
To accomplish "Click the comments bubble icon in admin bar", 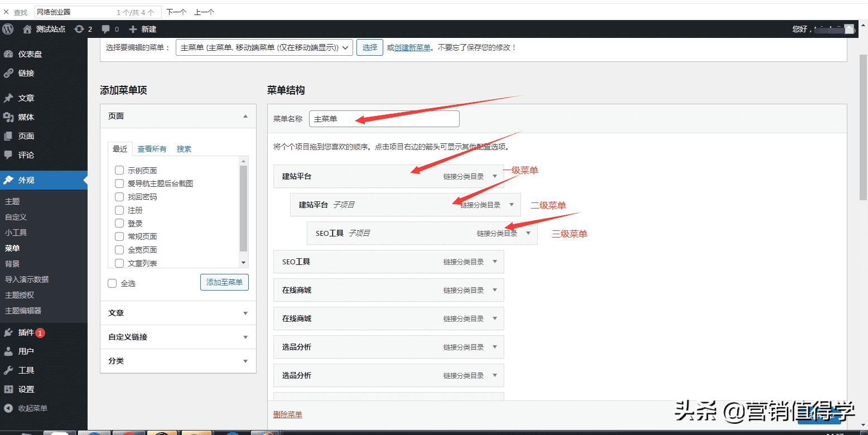I will (106, 29).
